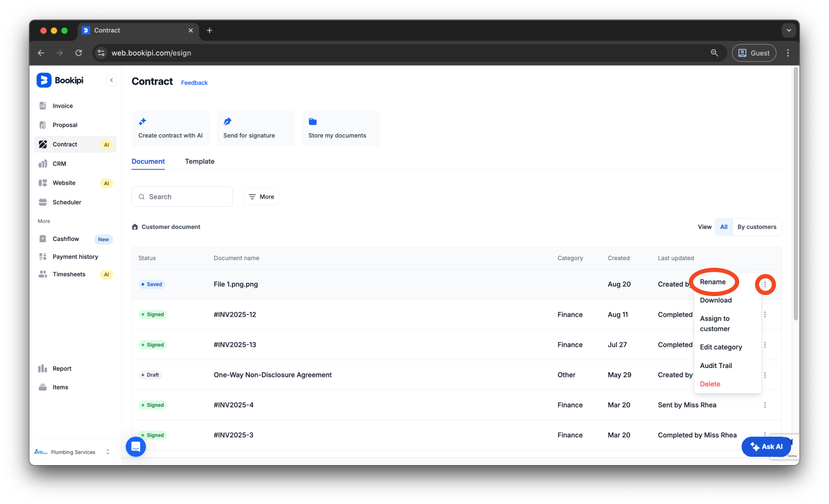Viewport: 829px width, 504px height.
Task: Close the Contract browser tab
Action: tap(191, 30)
